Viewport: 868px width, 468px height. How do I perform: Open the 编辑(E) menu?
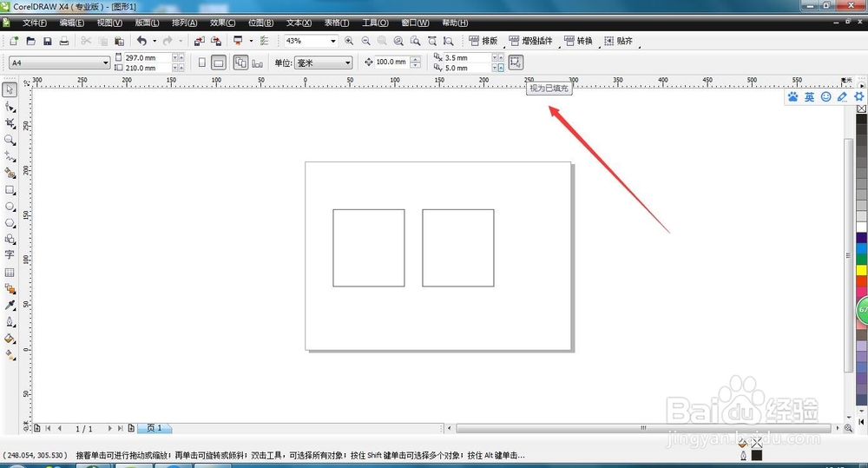[x=72, y=23]
